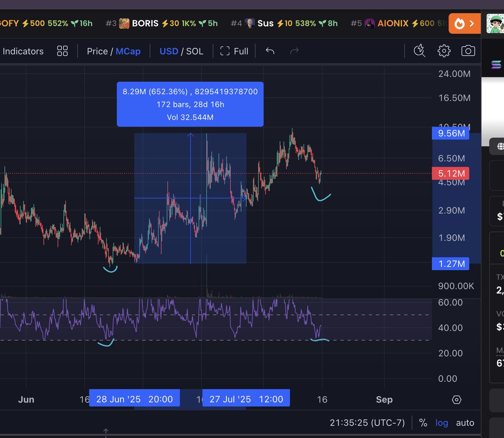Click the 9.56M price label
Image resolution: width=504 pixels, height=438 pixels.
451,133
